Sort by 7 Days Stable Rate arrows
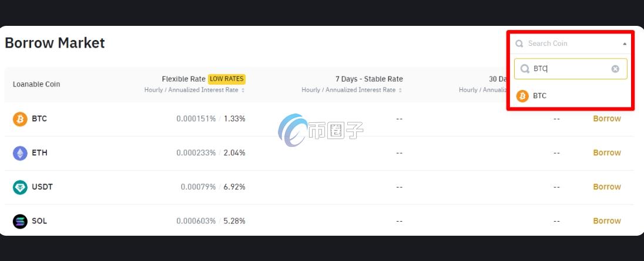Image resolution: width=644 pixels, height=261 pixels. 401,90
